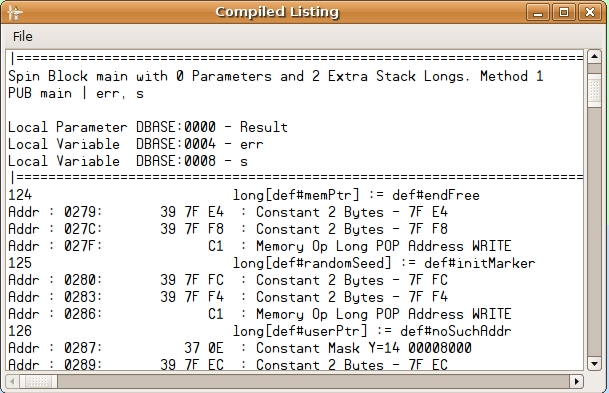Close the Compiled Listing window
Screen dimensions: 609x393
click(590, 12)
